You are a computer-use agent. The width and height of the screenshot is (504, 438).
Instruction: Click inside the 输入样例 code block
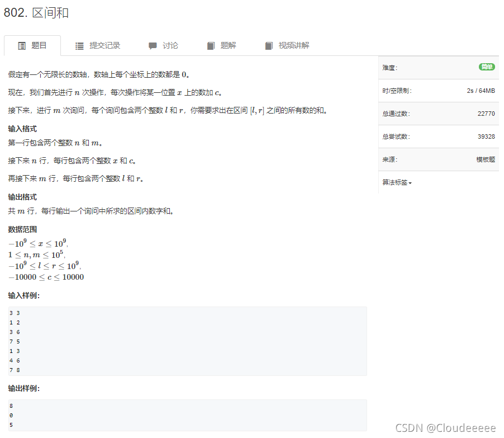click(x=184, y=340)
